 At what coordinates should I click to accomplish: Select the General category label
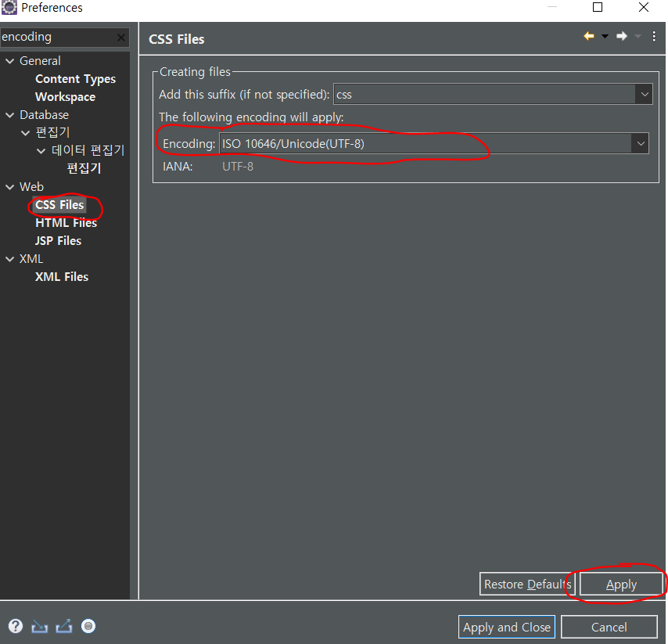pyautogui.click(x=40, y=61)
